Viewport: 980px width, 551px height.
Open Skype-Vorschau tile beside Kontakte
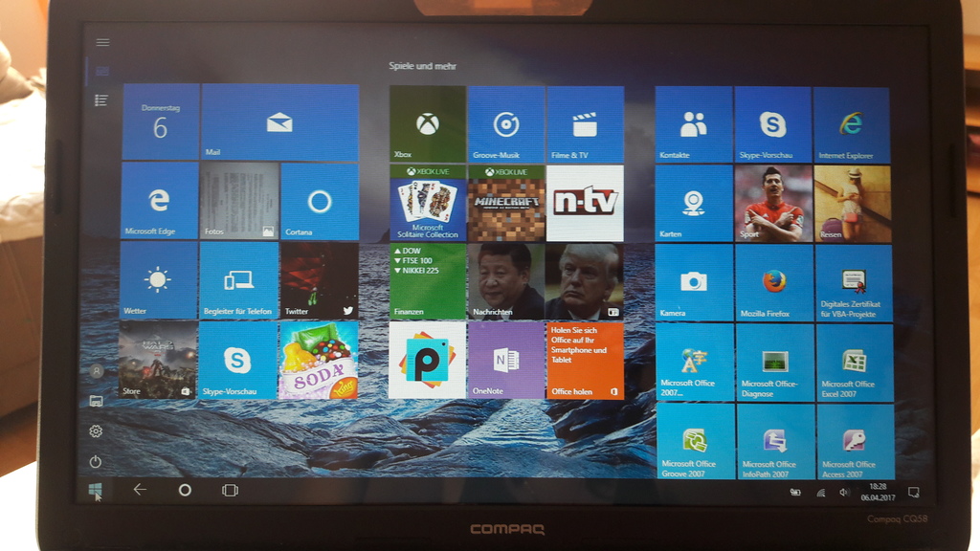[773, 125]
